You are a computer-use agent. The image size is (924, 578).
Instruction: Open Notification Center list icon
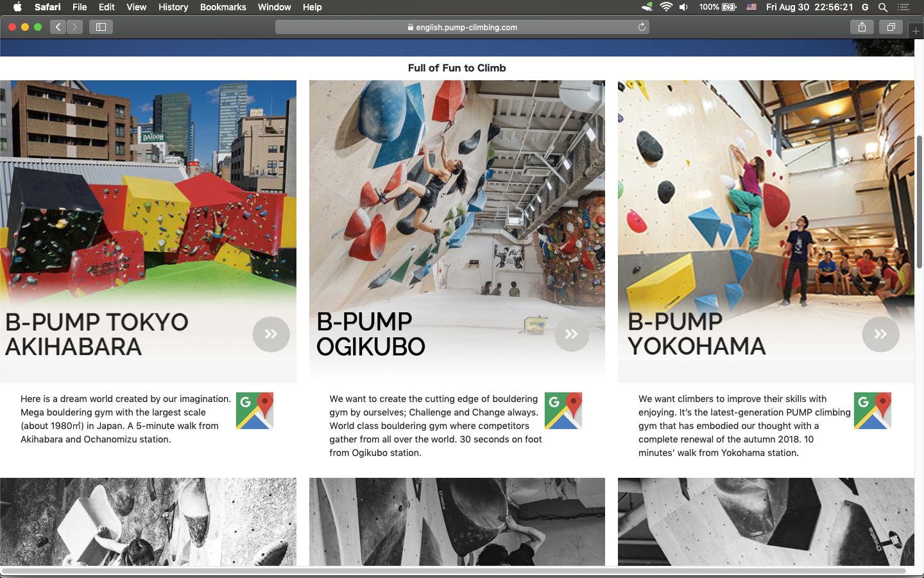coord(903,7)
